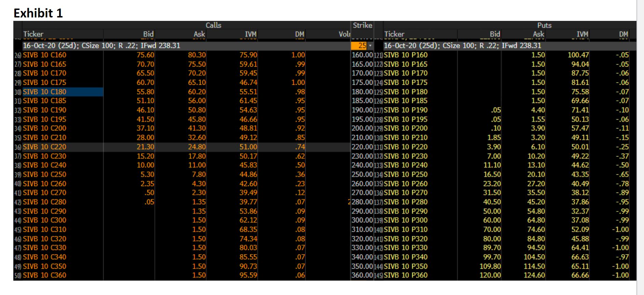The image size is (644, 295).
Task: Open the SIVB 10 P360 put ticker
Action: point(406,275)
